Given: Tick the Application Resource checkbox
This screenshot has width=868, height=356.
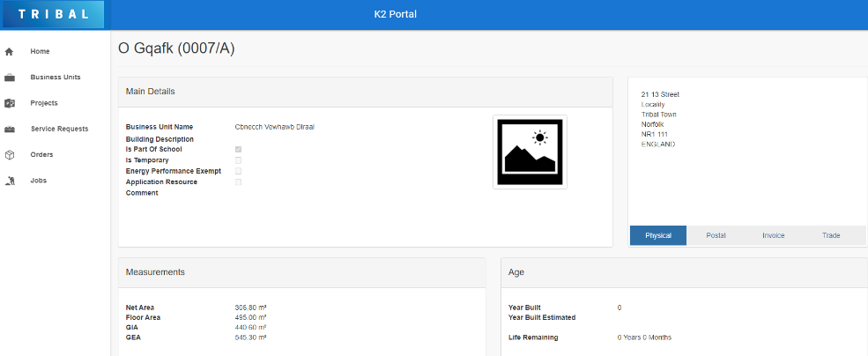Looking at the screenshot, I should (238, 182).
